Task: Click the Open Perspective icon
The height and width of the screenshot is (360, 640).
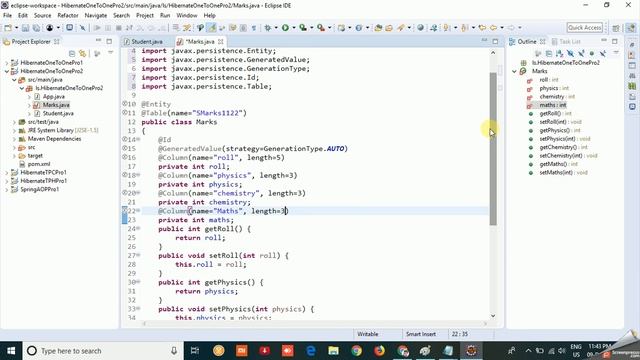Action: [616, 28]
